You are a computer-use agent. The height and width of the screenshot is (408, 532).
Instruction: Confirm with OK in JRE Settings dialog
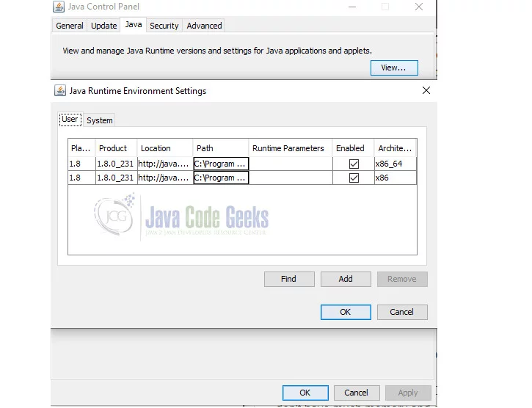346,312
